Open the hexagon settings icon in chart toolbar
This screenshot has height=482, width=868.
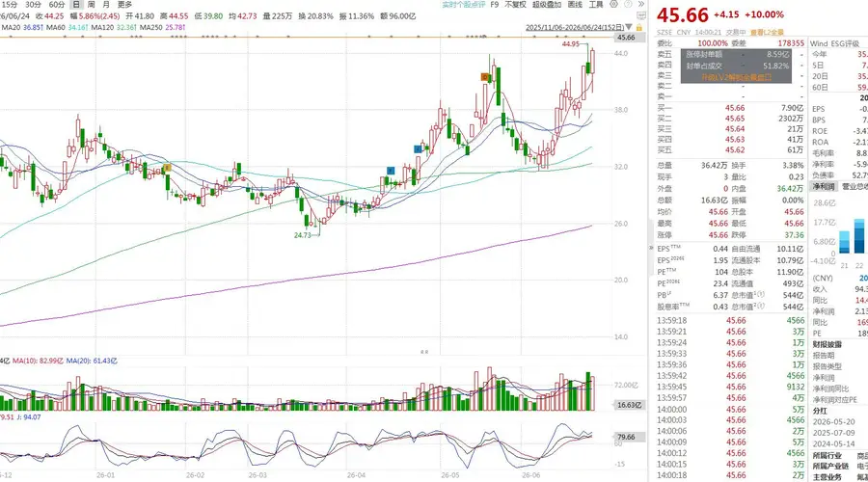pyautogui.click(x=614, y=4)
